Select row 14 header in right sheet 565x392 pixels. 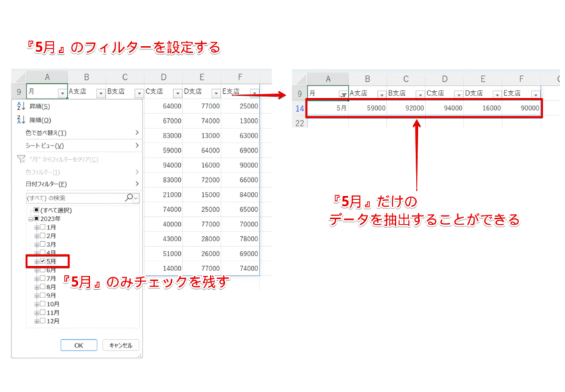tap(299, 108)
